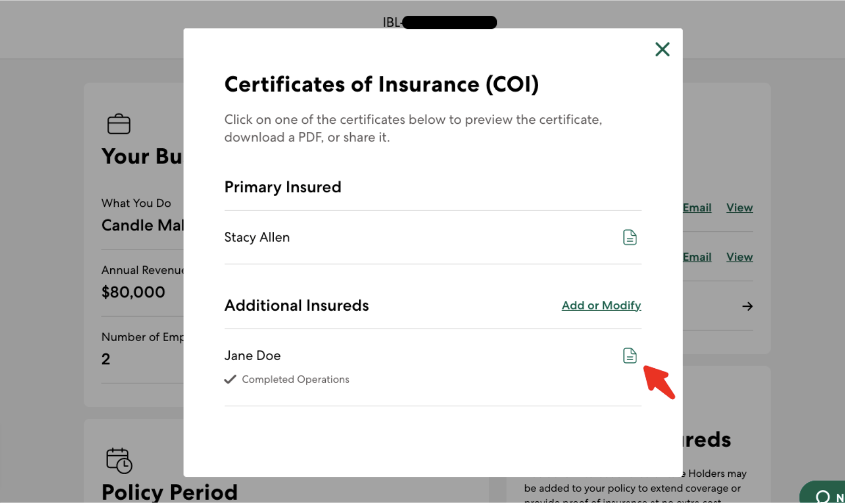The width and height of the screenshot is (845, 504).
Task: Click the Completed Operations checkmark
Action: (x=230, y=379)
